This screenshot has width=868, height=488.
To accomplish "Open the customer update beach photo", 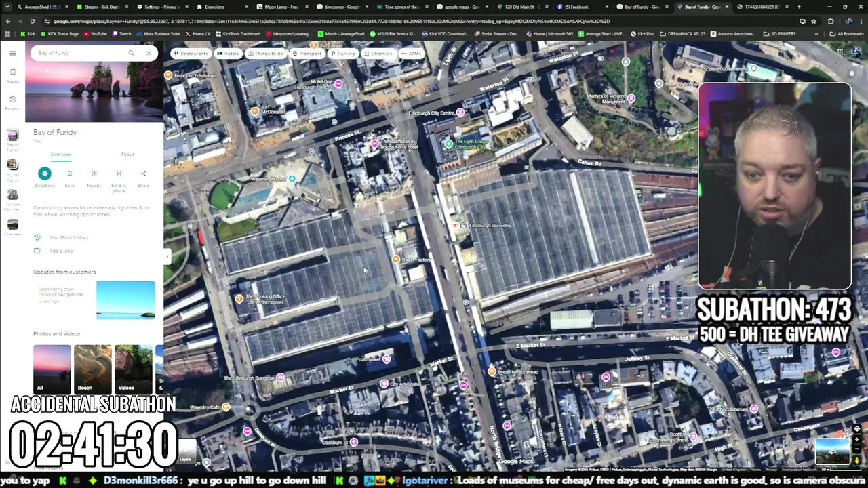I will (x=125, y=300).
